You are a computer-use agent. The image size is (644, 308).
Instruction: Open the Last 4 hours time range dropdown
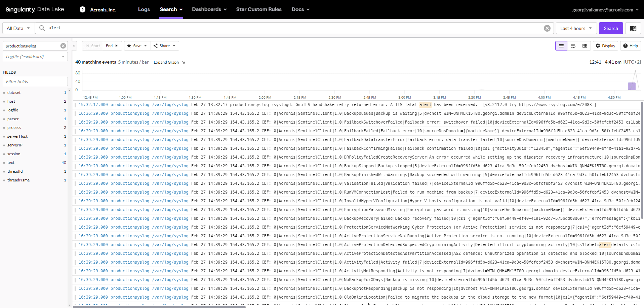(576, 28)
